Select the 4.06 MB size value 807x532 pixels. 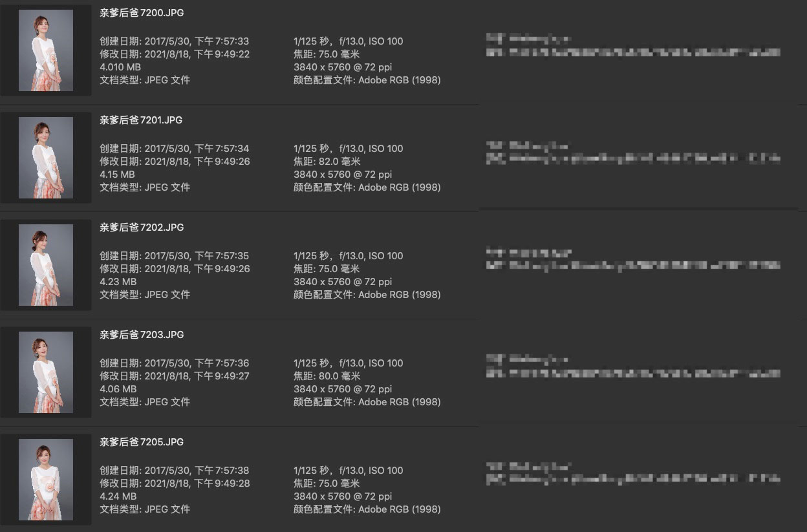118,389
